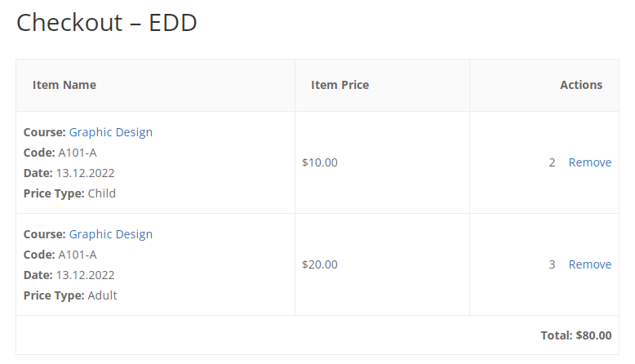This screenshot has width=635, height=364.
Task: Click Price Type: Adult text
Action: click(x=70, y=295)
